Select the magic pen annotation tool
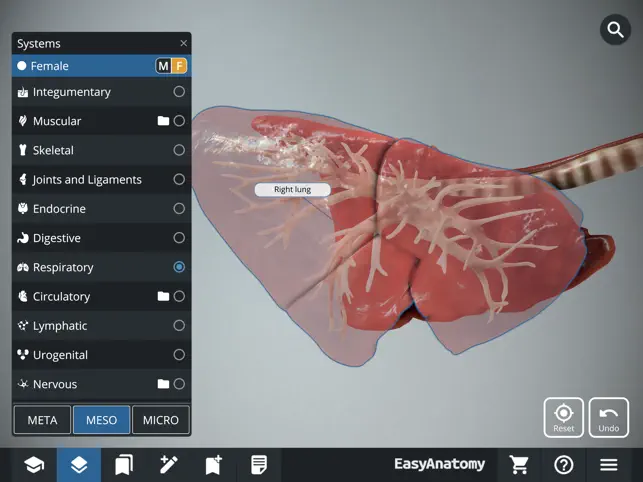 click(x=169, y=465)
